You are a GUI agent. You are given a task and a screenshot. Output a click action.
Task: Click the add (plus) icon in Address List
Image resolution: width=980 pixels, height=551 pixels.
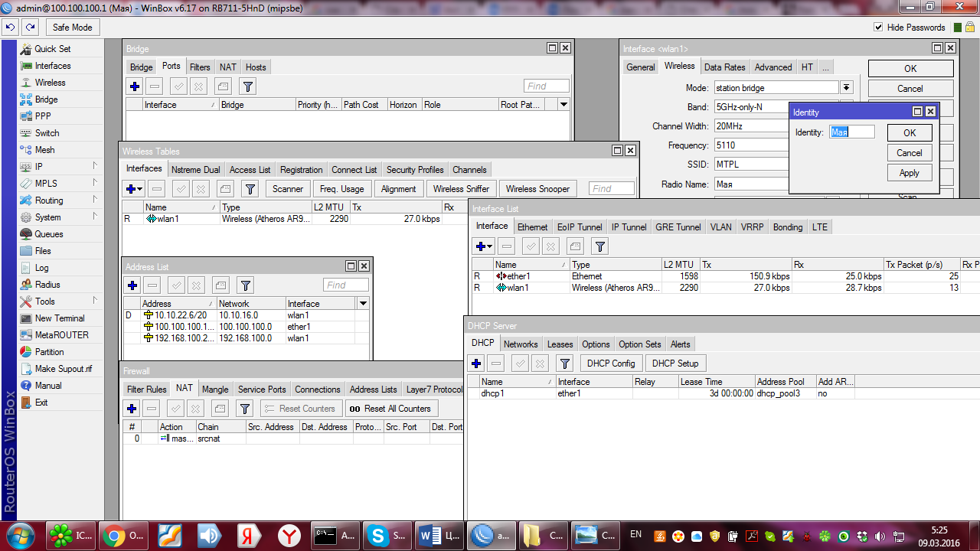click(132, 285)
